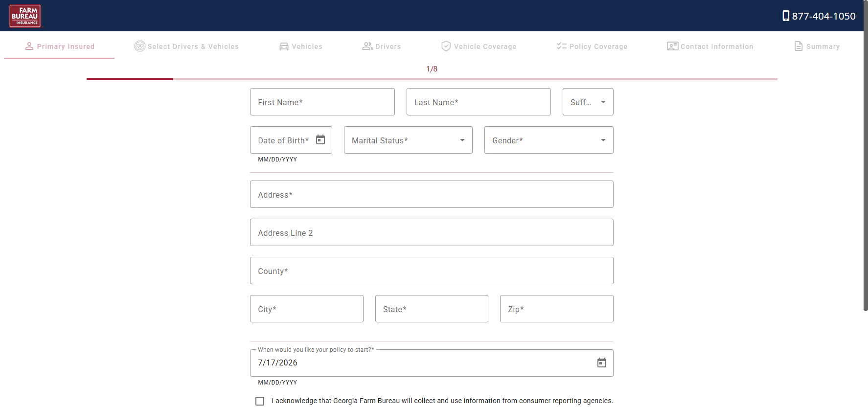The image size is (868, 408).
Task: Click the State field
Action: click(432, 309)
